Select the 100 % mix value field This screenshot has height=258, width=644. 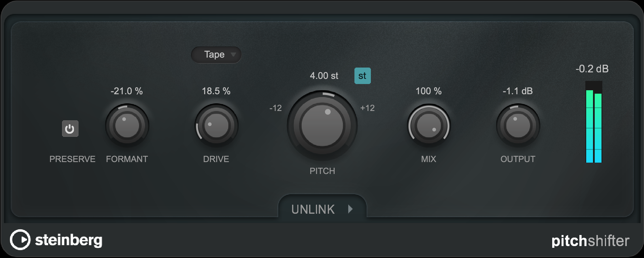coord(428,91)
